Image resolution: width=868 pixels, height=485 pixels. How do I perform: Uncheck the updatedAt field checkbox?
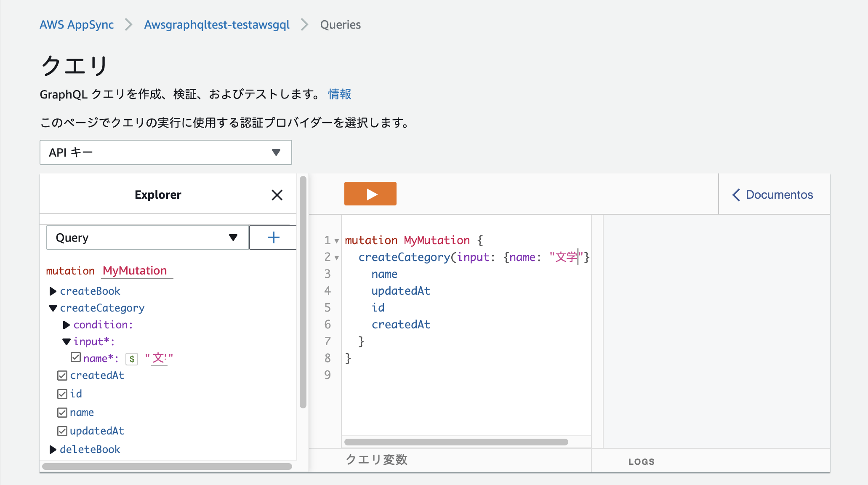(x=62, y=431)
